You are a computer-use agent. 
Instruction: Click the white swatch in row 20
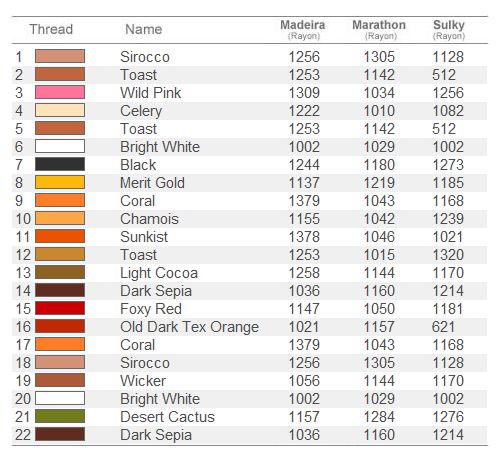click(60, 398)
